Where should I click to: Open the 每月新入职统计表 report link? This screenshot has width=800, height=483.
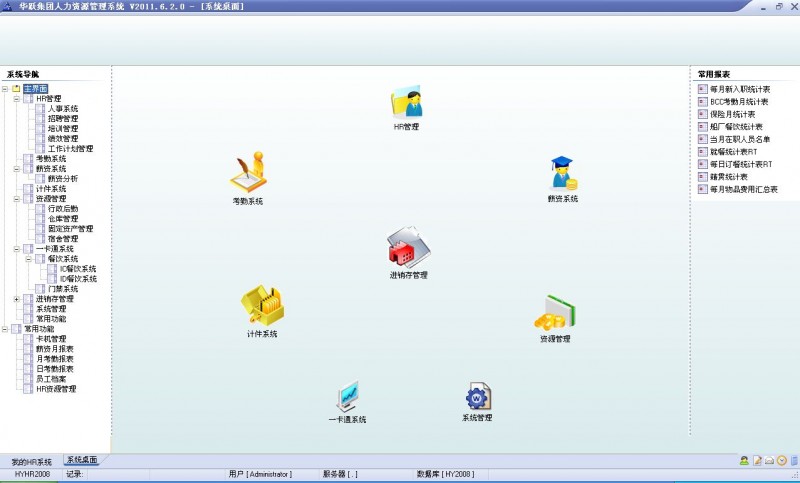(x=739, y=89)
